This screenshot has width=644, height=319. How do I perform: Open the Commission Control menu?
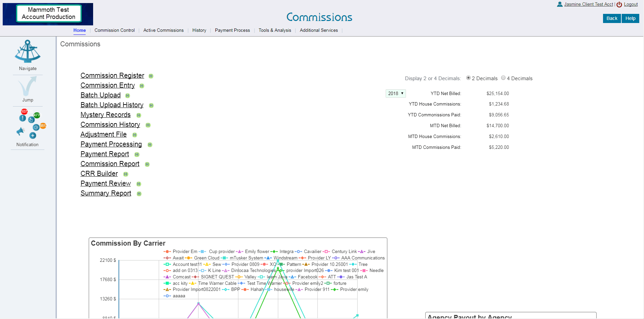(114, 30)
